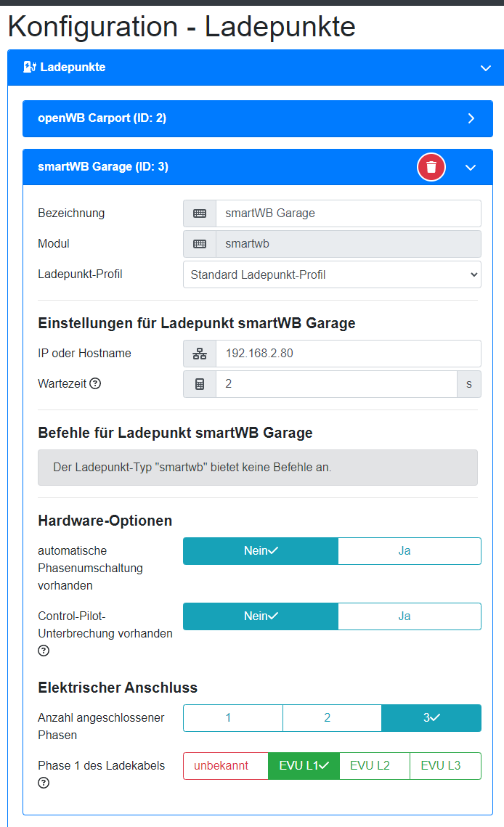Open help for Control-Pilot-Unterbrechung vorhanden
This screenshot has width=504, height=827.
[44, 651]
